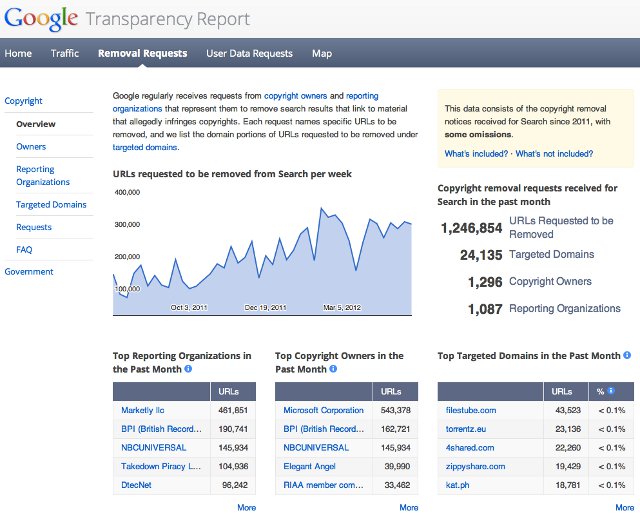
Task: Expand the Government section in sidebar
Action: click(x=29, y=271)
